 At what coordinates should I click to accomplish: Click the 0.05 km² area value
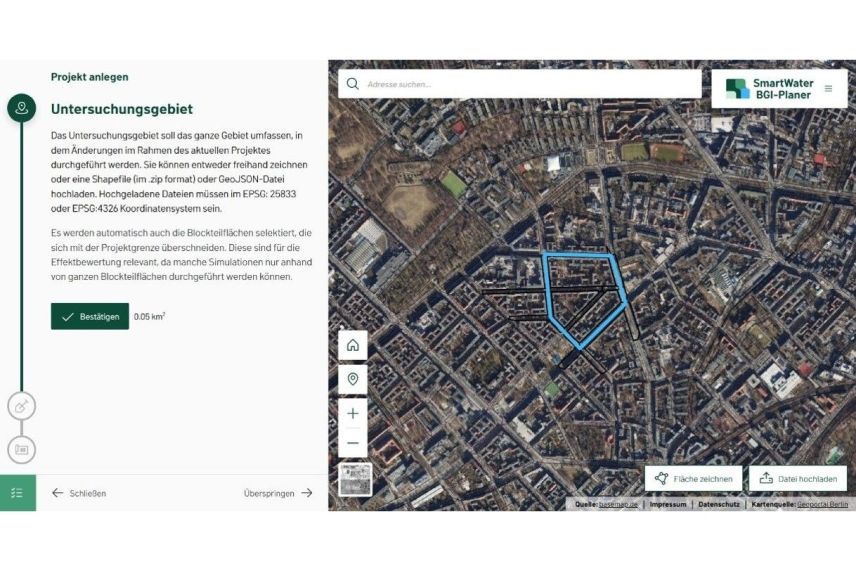tap(150, 317)
